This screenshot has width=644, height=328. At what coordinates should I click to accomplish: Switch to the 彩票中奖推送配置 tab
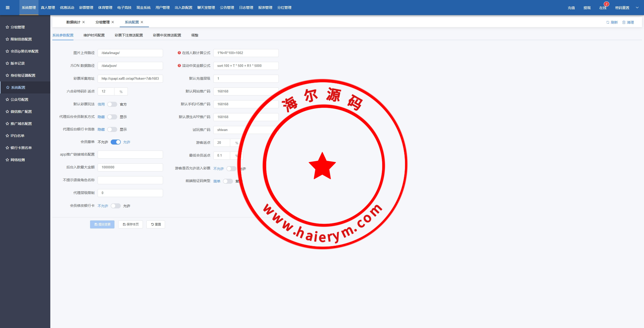pyautogui.click(x=167, y=35)
